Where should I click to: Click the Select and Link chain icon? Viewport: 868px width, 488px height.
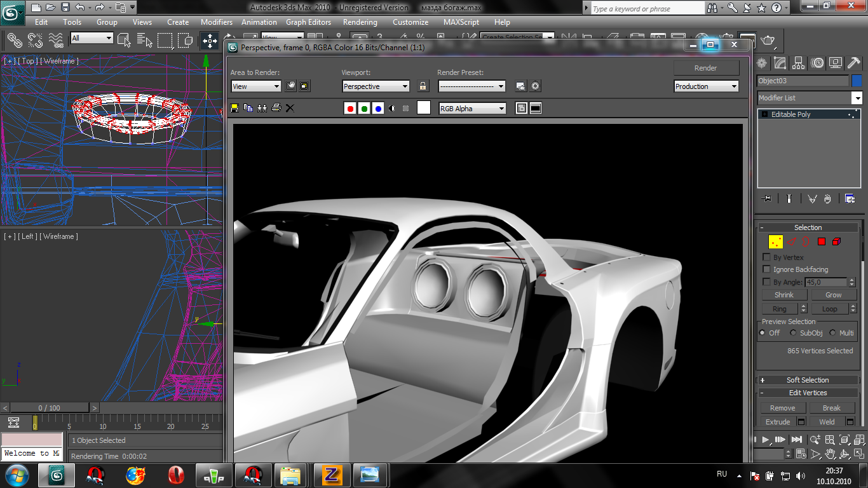point(15,41)
